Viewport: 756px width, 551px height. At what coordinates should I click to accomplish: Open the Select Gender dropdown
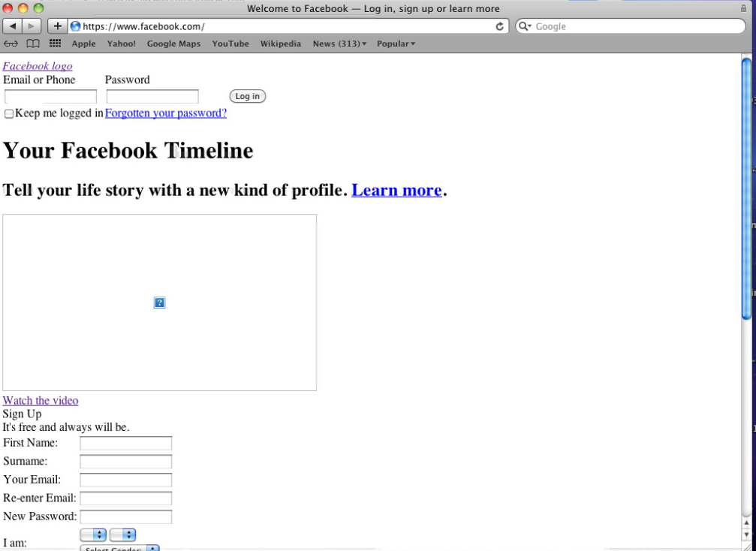(119, 548)
